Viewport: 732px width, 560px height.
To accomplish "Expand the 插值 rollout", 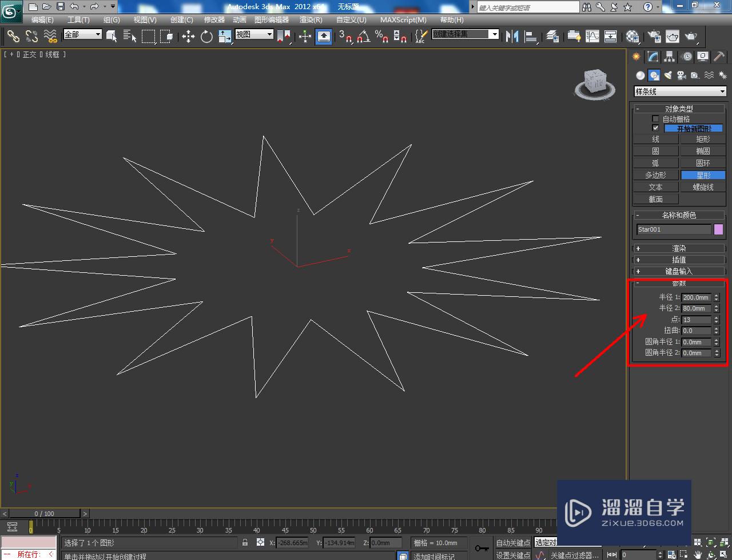I will (679, 260).
